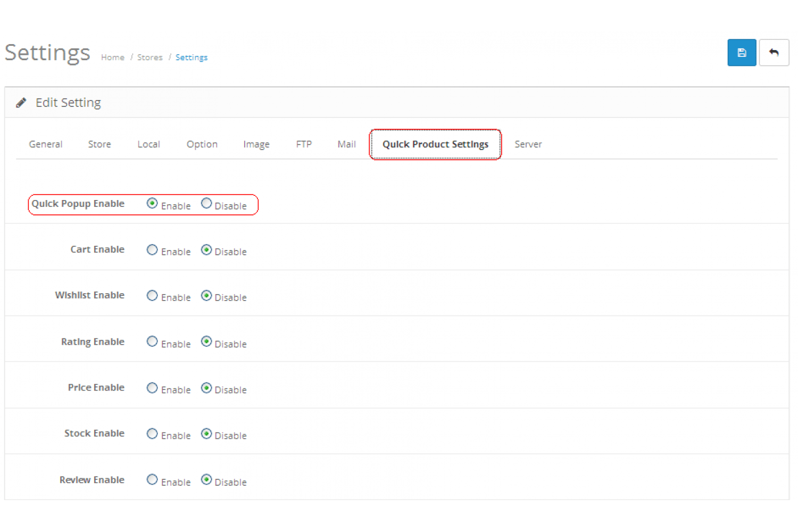Enable the Rating option
Image resolution: width=798 pixels, height=532 pixels.
click(x=152, y=342)
